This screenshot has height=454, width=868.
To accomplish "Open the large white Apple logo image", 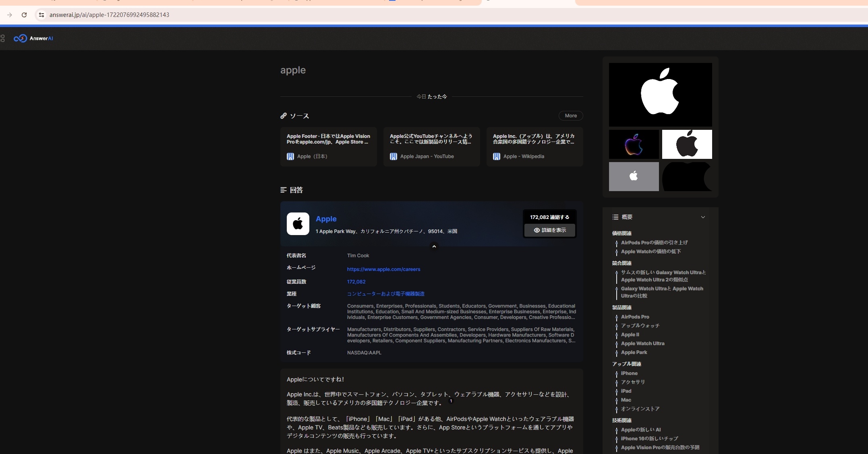I will click(661, 95).
